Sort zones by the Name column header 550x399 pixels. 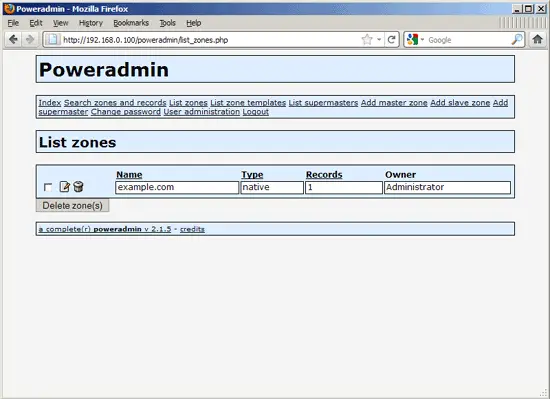click(x=129, y=175)
